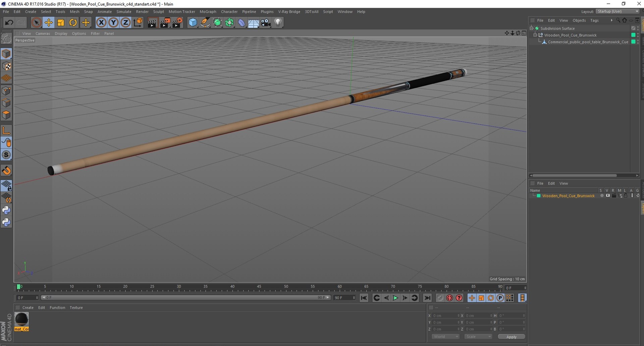Open the Simulate menu

(124, 12)
